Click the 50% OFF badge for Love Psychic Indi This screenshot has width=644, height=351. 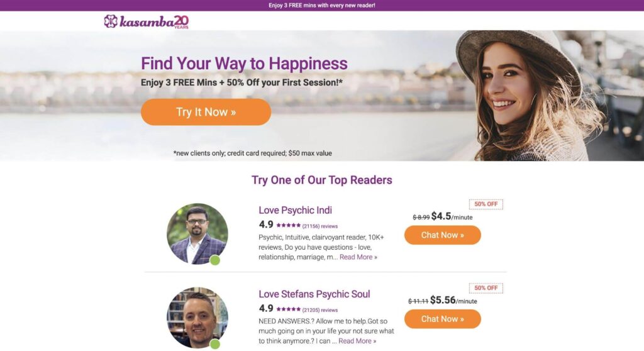(486, 204)
